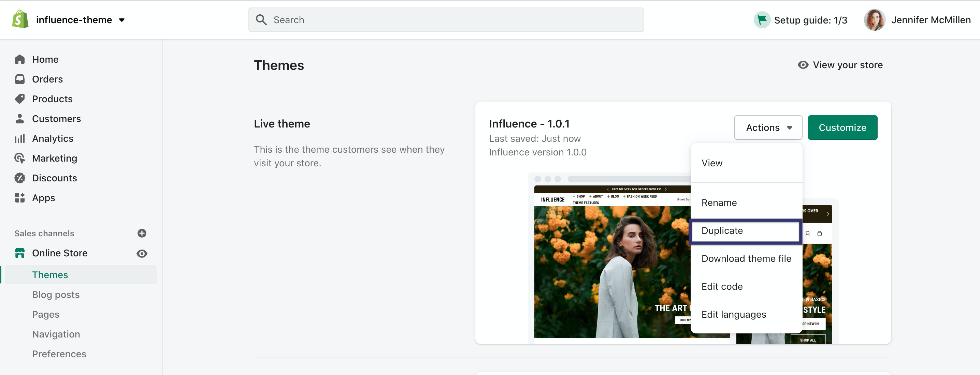Click the desktop theme preview thumbnail
Viewport: 980px width, 375px height.
612,262
